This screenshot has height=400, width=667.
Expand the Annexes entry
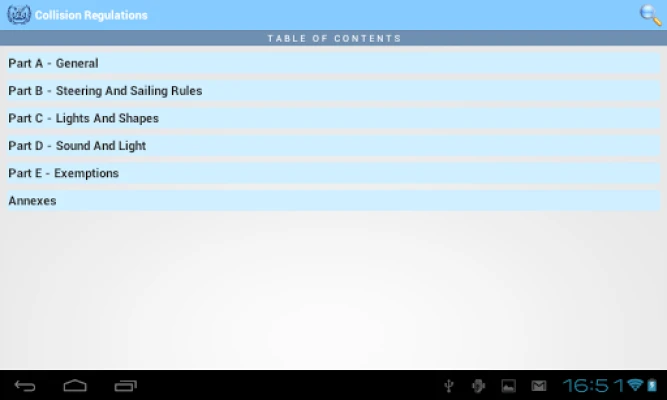(333, 201)
